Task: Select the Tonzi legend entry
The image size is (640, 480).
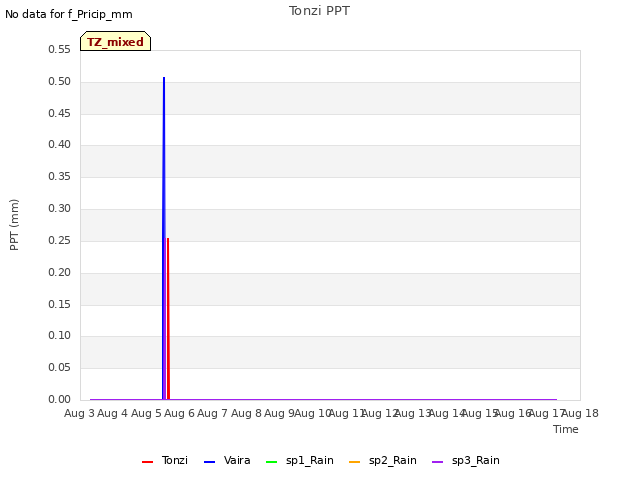Action: coord(164,461)
